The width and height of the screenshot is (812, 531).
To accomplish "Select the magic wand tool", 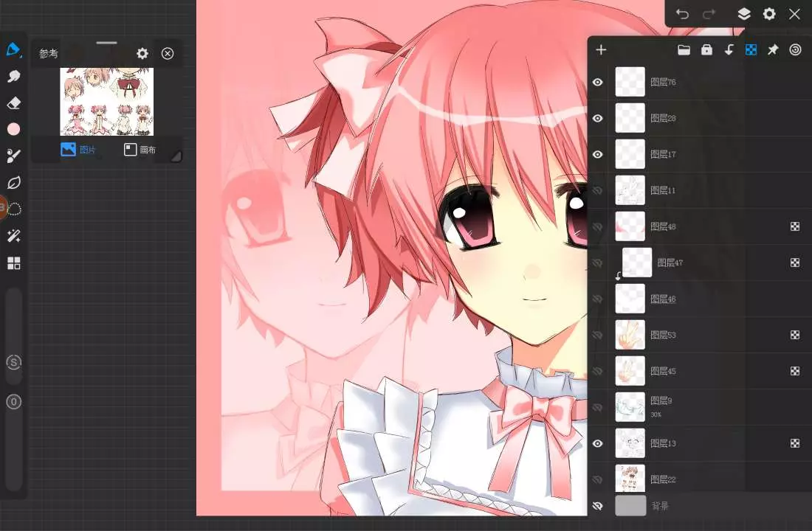I will pos(13,236).
